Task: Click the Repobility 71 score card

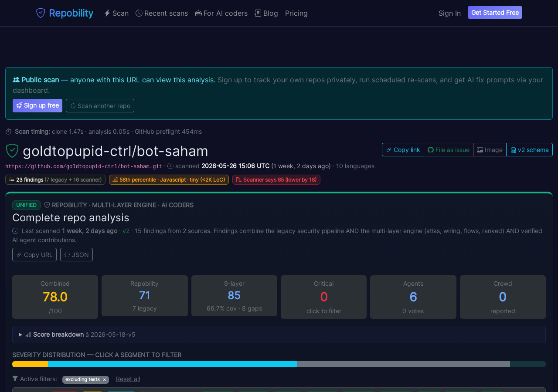Action: point(145,296)
